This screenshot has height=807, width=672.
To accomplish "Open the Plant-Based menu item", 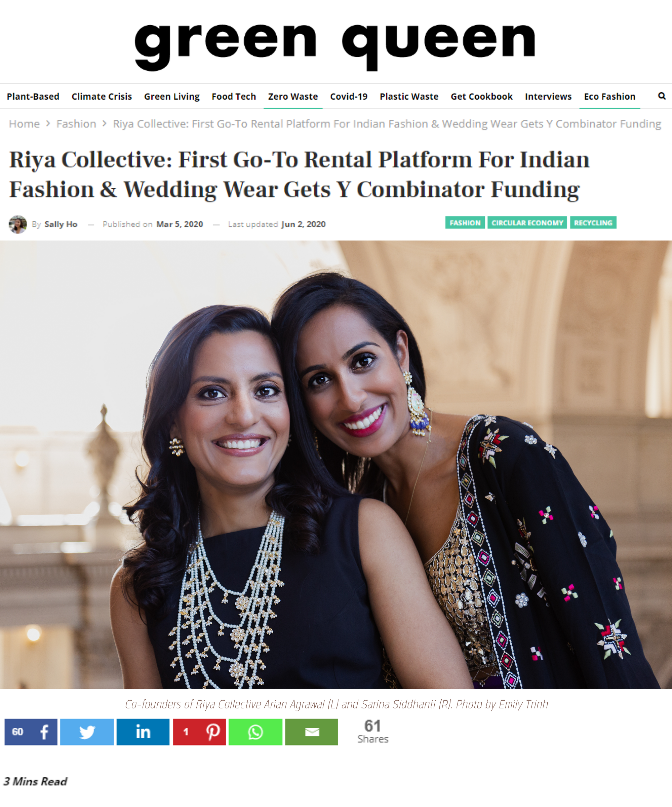I will click(33, 97).
